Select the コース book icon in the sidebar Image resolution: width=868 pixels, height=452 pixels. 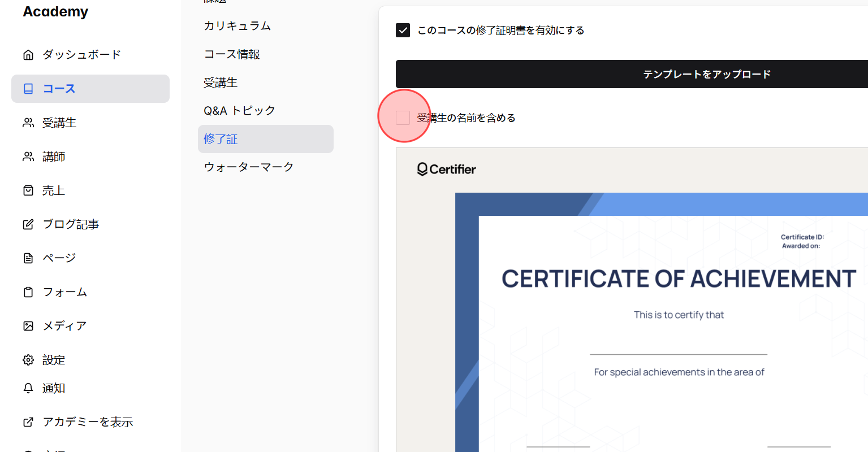28,88
